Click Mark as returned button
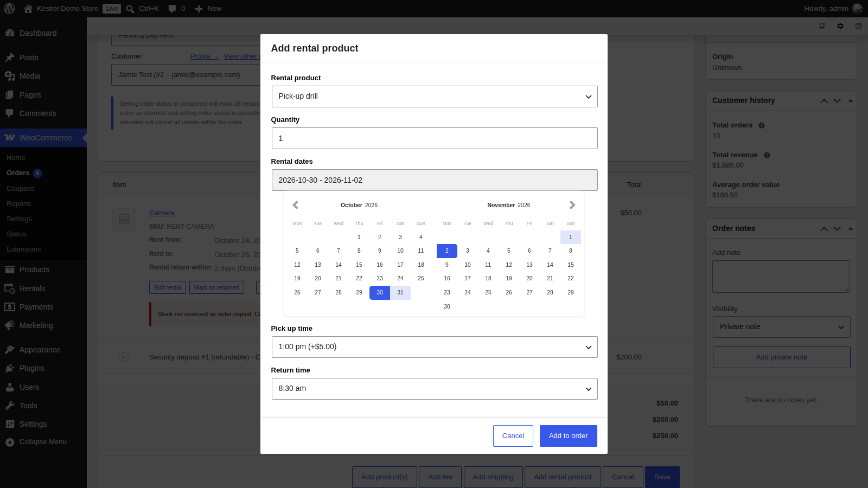The width and height of the screenshot is (868, 488). click(216, 287)
